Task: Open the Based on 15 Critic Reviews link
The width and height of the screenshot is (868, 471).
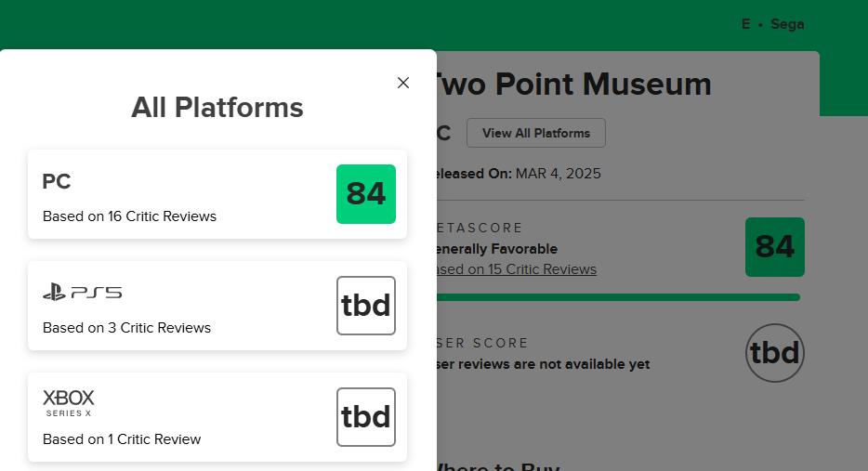Action: click(x=517, y=269)
